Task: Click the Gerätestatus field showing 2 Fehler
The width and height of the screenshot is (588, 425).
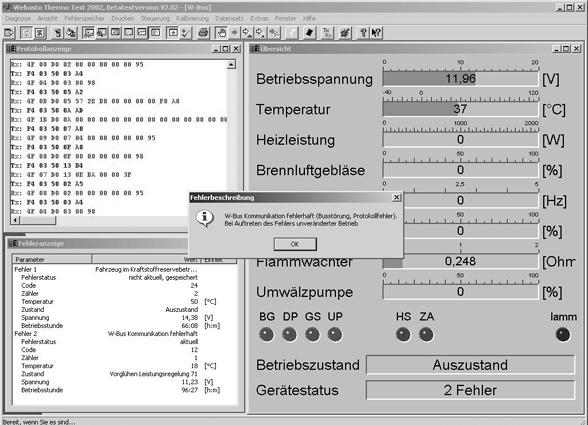Action: pyautogui.click(x=470, y=390)
